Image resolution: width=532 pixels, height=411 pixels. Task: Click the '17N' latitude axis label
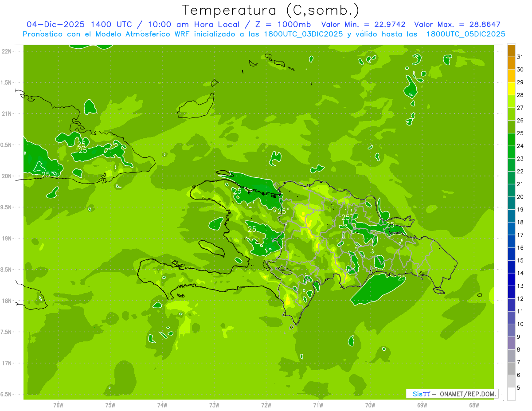click(7, 363)
